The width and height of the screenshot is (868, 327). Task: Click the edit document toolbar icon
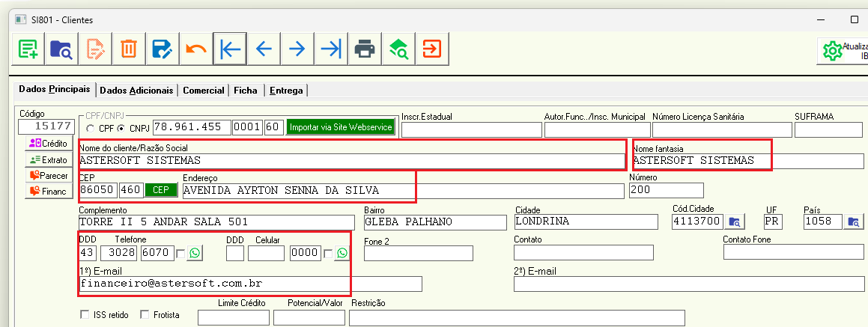point(95,49)
